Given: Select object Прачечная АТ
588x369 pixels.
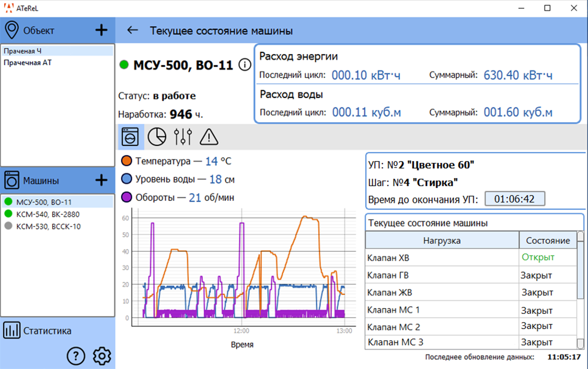Looking at the screenshot, I should 58,63.
